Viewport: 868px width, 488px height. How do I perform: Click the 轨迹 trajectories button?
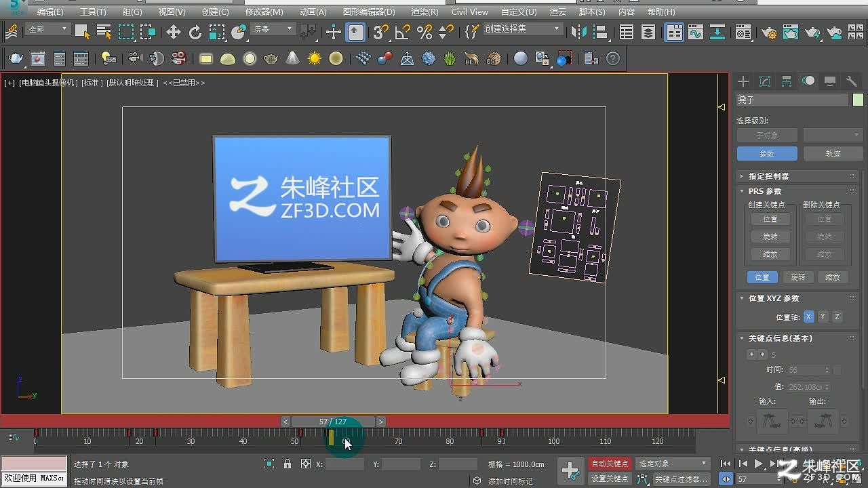coord(833,154)
